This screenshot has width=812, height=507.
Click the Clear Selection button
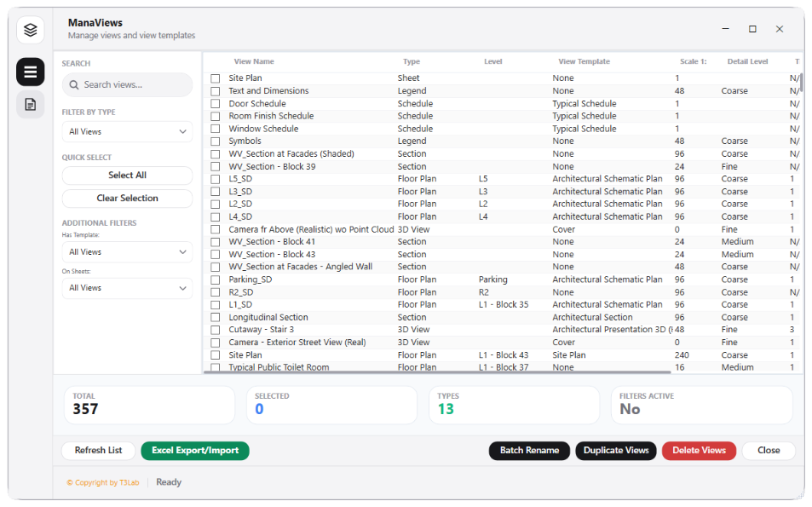[128, 199]
